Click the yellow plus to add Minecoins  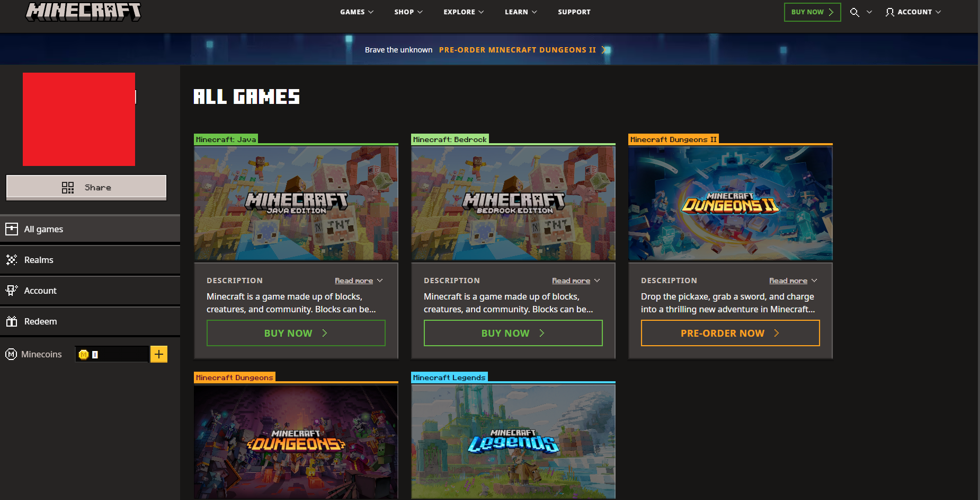click(159, 354)
